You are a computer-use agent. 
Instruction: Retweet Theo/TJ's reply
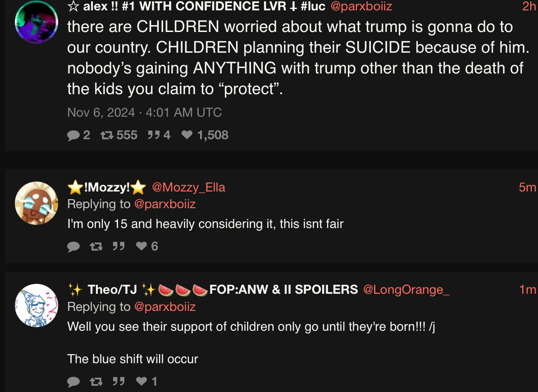96,381
